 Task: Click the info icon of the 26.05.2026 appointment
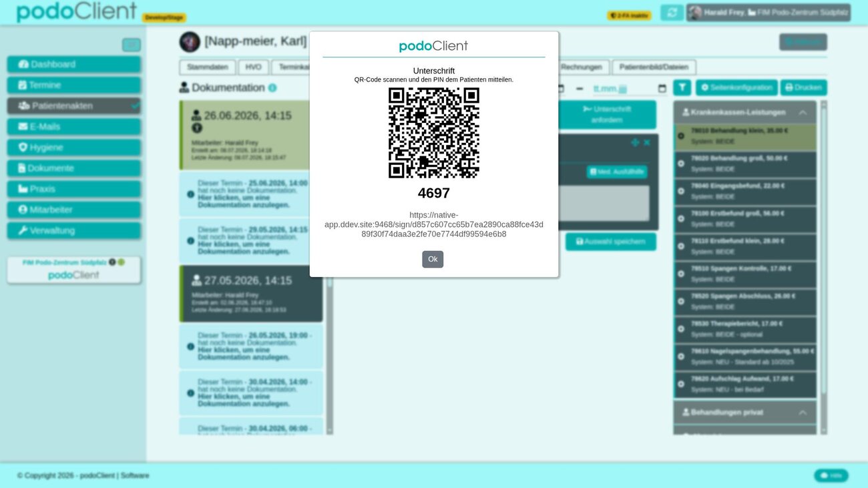(190, 346)
